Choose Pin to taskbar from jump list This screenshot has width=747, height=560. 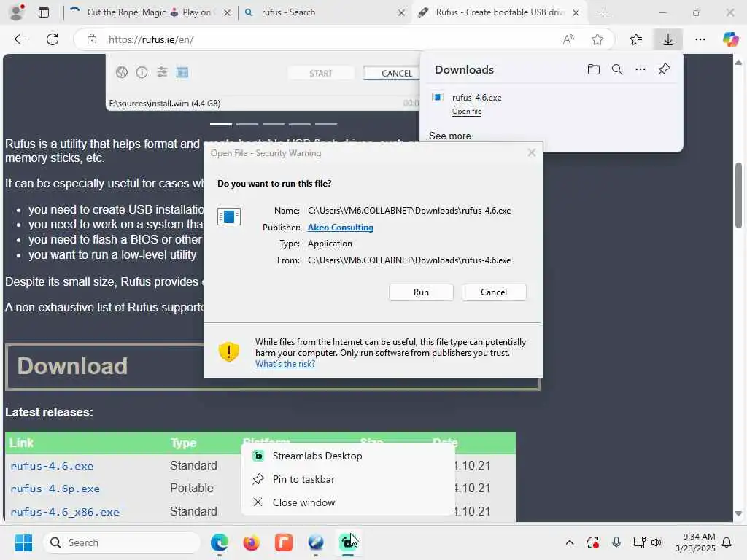point(348,479)
